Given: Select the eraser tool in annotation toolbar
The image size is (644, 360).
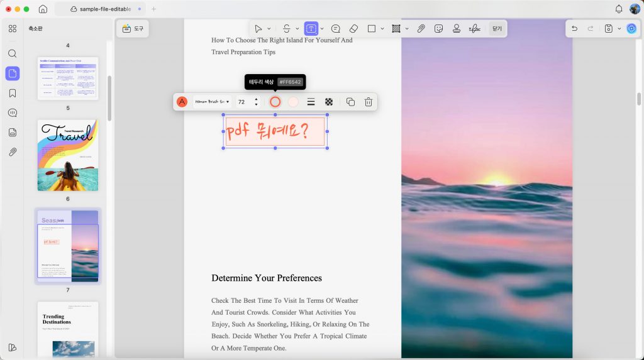Looking at the screenshot, I should pos(353,29).
